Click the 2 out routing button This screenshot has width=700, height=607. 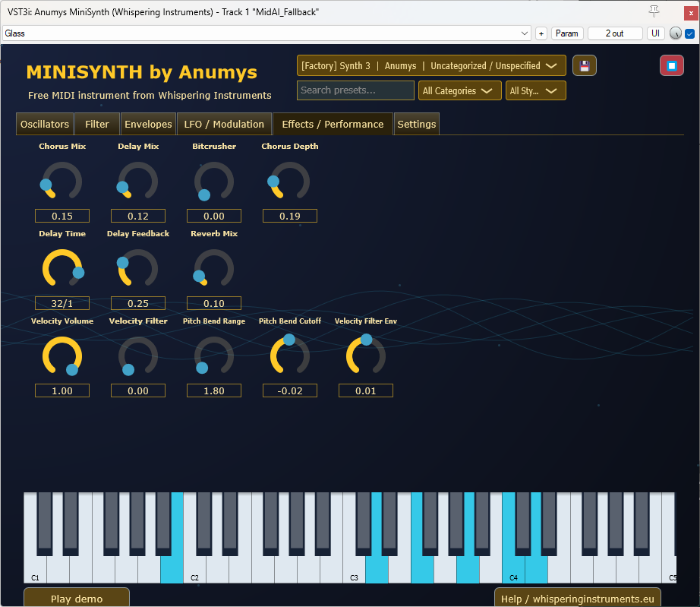pyautogui.click(x=615, y=33)
